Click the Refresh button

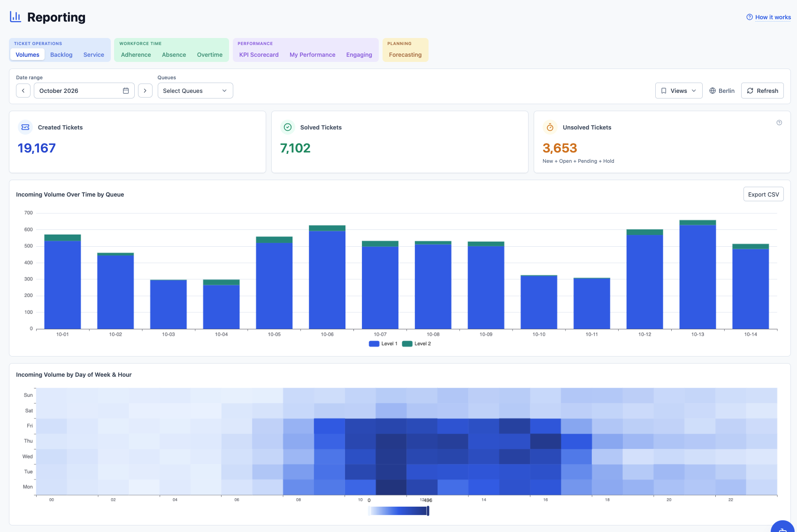(762, 91)
